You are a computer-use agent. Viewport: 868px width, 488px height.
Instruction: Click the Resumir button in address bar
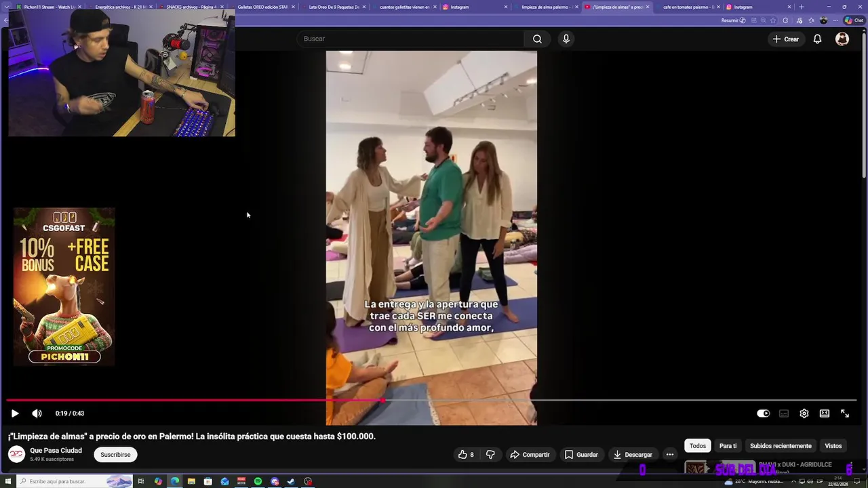(x=733, y=20)
